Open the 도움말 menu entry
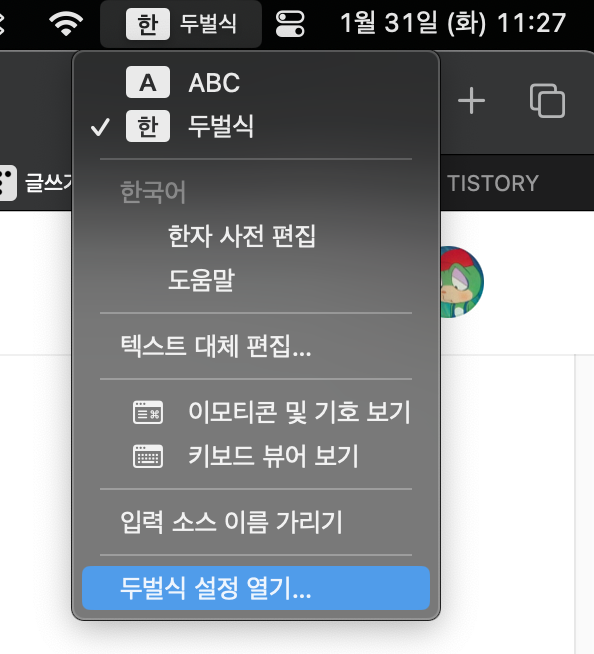 point(256,279)
